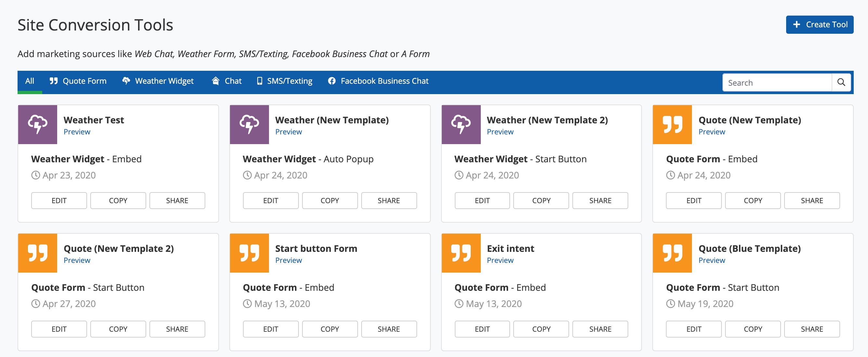
Task: Click the search magnifier icon
Action: pos(841,82)
